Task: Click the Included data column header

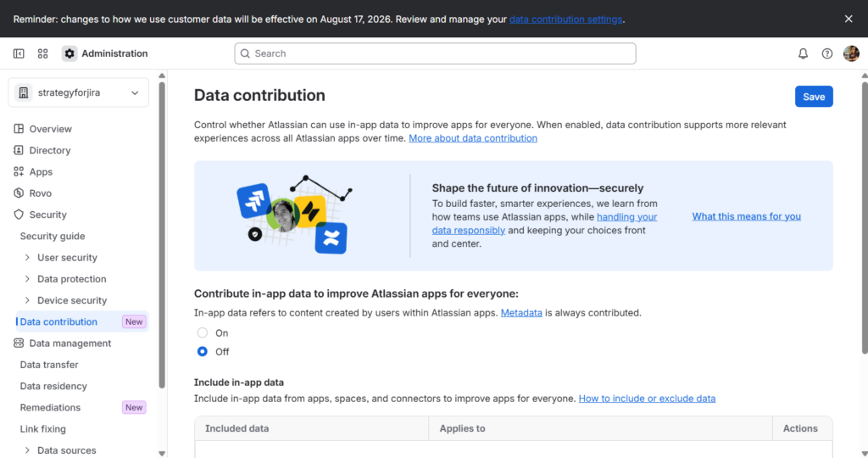Action: (237, 428)
